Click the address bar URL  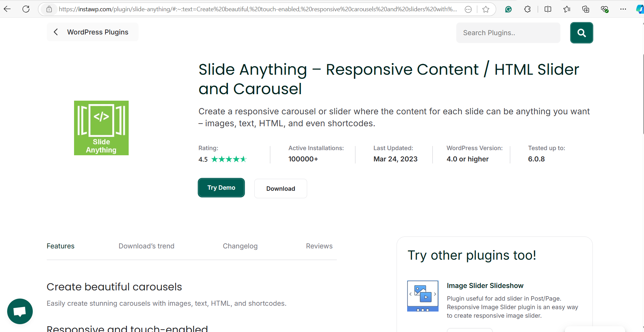tap(258, 9)
